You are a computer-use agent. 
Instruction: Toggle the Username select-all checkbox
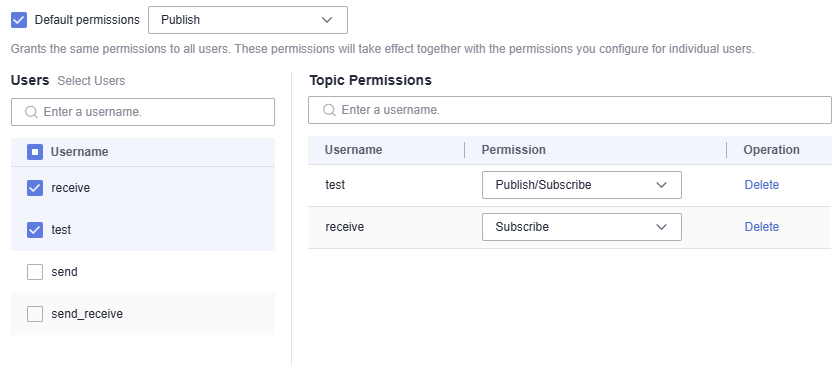coord(35,152)
